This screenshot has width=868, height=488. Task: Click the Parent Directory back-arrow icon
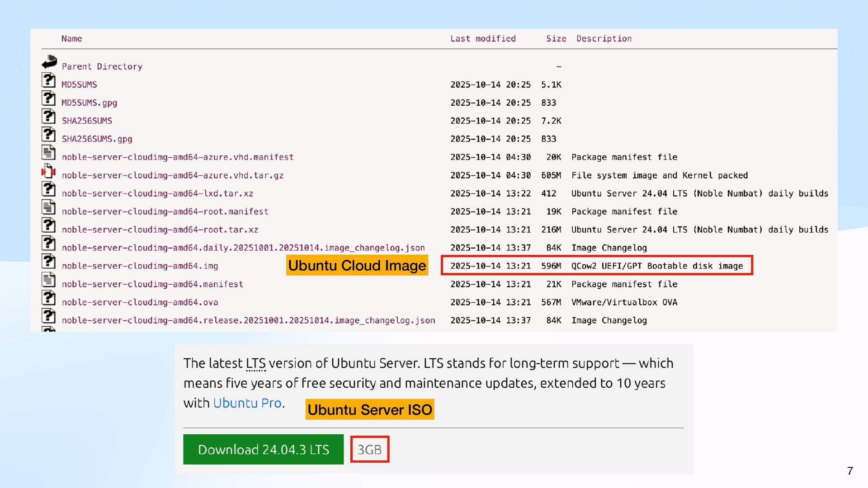coord(49,61)
